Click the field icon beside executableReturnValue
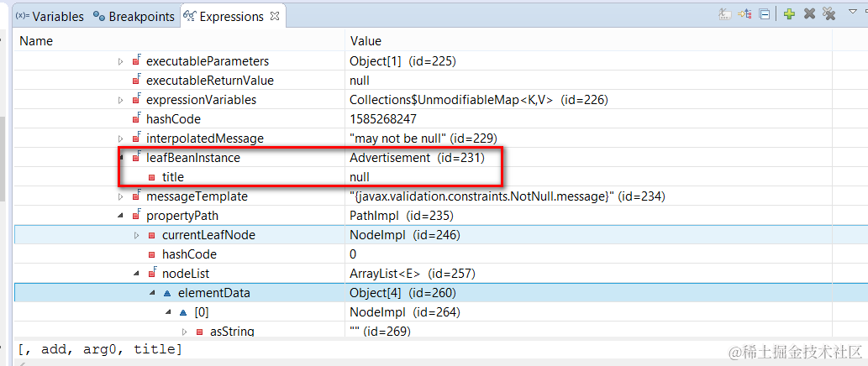Screen dimensions: 868x366 tap(136, 80)
